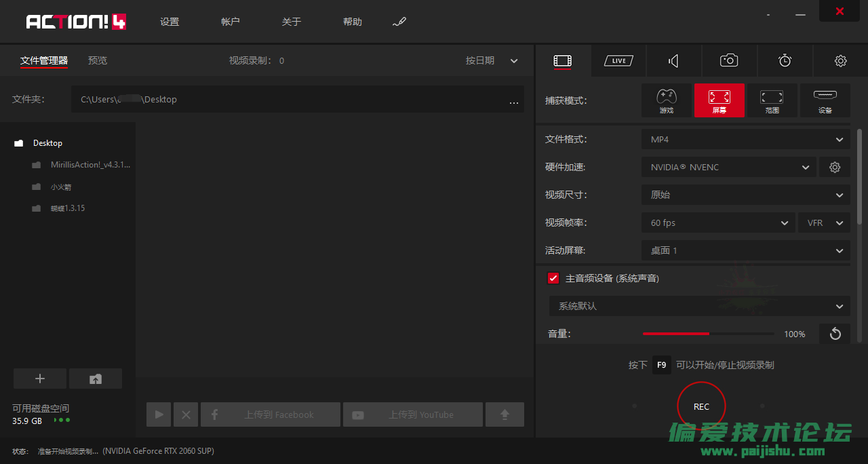Screen dimensions: 868x464
Task: Open hardware acceleration settings gear
Action: pyautogui.click(x=835, y=167)
